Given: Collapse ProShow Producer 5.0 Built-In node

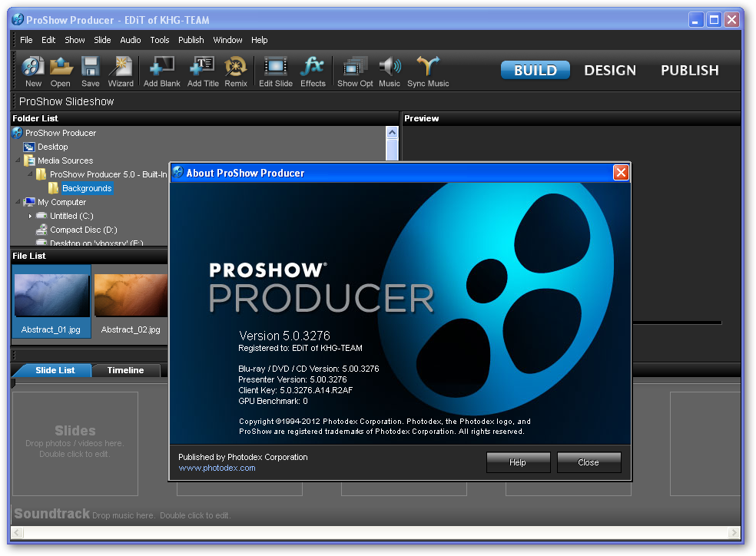Looking at the screenshot, I should 31,173.
